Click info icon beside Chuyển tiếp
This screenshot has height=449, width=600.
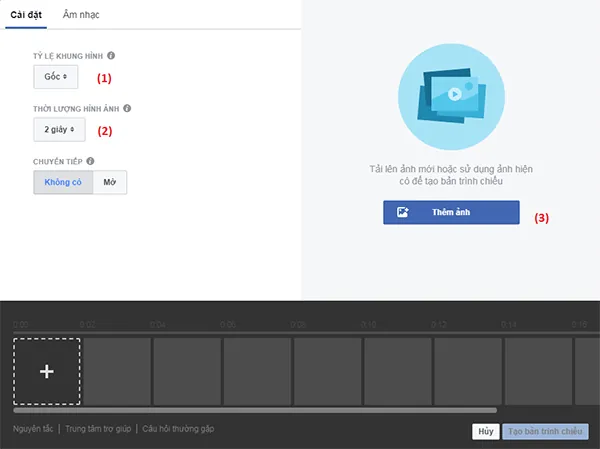pyautogui.click(x=90, y=161)
